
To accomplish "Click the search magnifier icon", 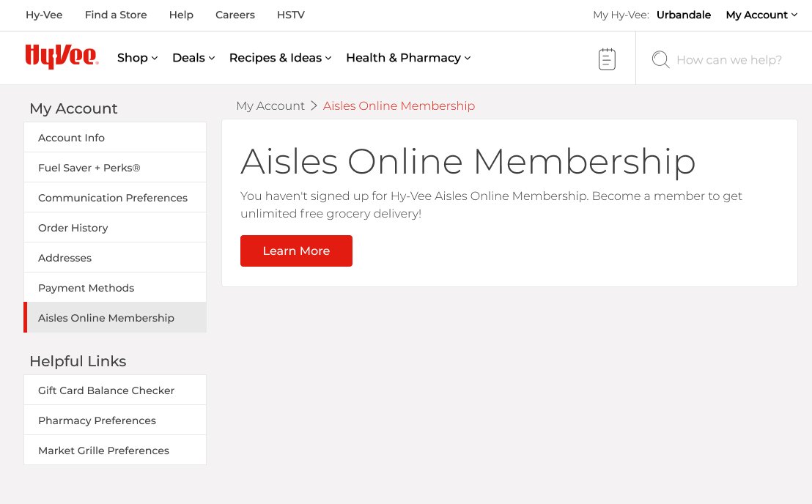I will pos(660,59).
